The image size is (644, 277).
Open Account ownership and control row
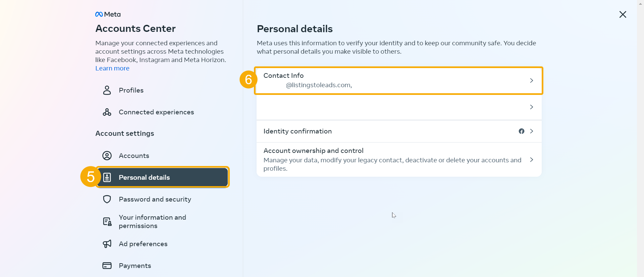[392, 160]
